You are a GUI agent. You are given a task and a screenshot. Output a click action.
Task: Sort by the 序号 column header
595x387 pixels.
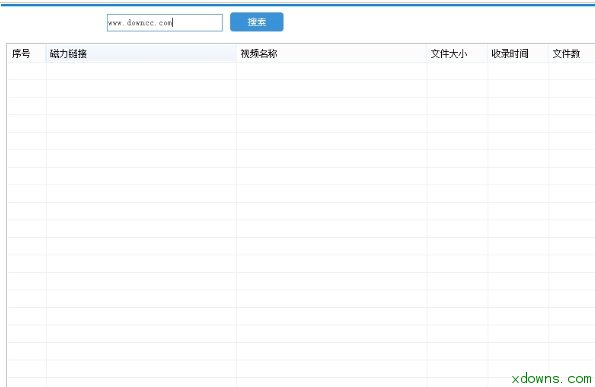coord(27,53)
